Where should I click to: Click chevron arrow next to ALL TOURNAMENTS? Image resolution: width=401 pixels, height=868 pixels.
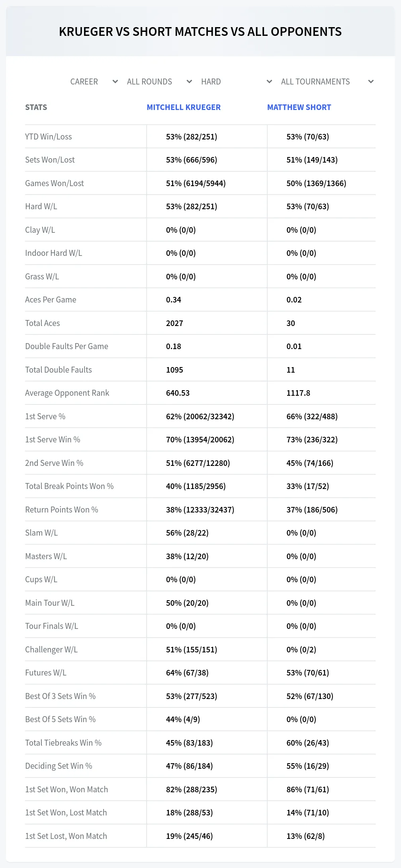[x=371, y=82]
